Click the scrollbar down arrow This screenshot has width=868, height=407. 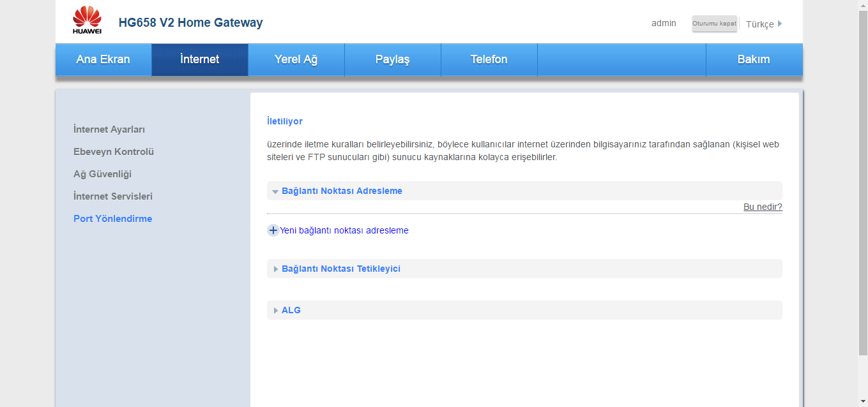point(863,402)
